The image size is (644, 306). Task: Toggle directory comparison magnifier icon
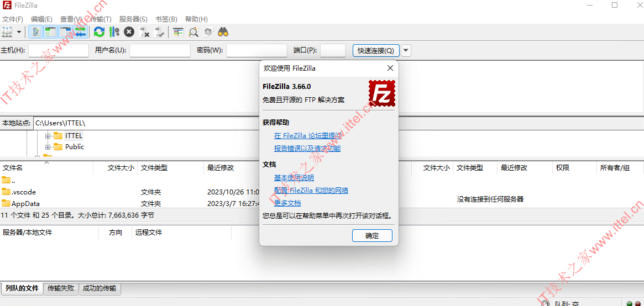193,31
